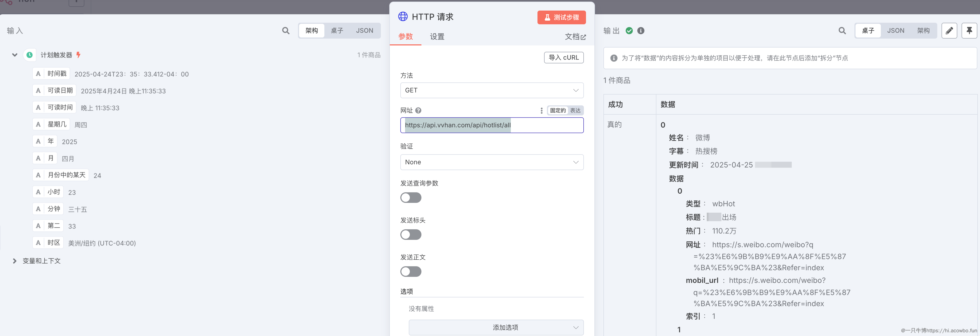Click the pencil edit output icon
This screenshot has width=980, height=336.
pyautogui.click(x=949, y=30)
